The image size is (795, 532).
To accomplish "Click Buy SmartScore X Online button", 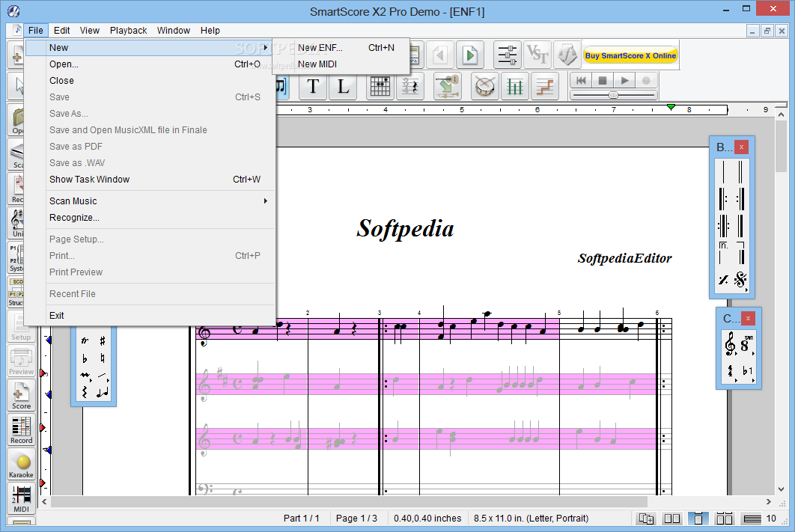I will click(630, 55).
